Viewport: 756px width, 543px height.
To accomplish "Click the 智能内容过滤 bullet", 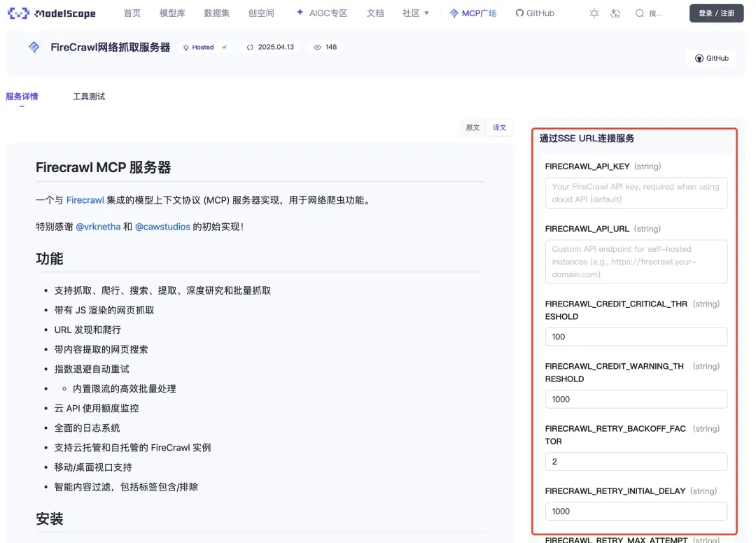I will coord(126,487).
